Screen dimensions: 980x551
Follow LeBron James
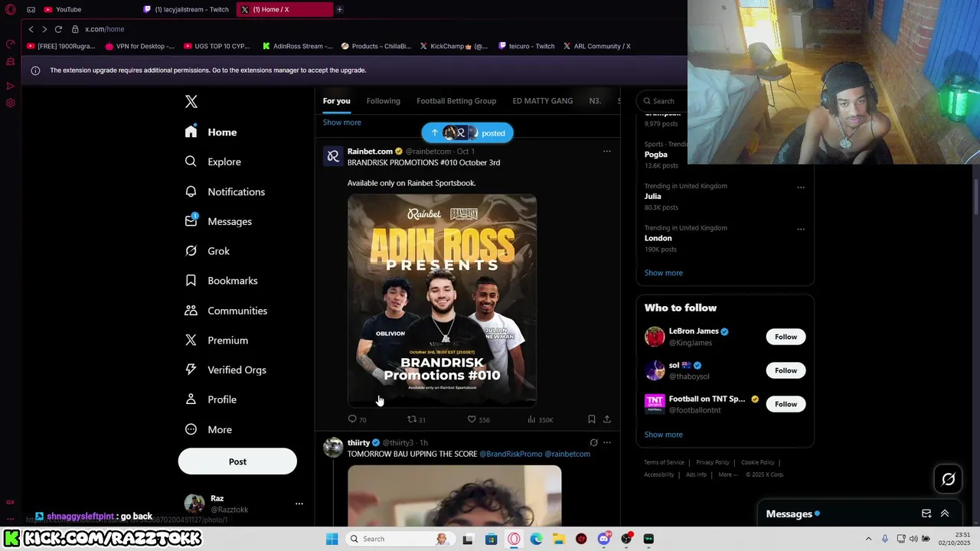pyautogui.click(x=786, y=337)
